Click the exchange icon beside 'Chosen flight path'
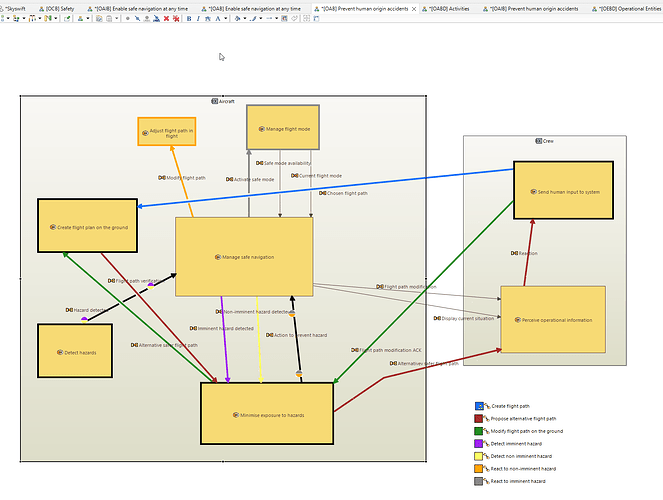The image size is (663, 500). click(x=324, y=193)
